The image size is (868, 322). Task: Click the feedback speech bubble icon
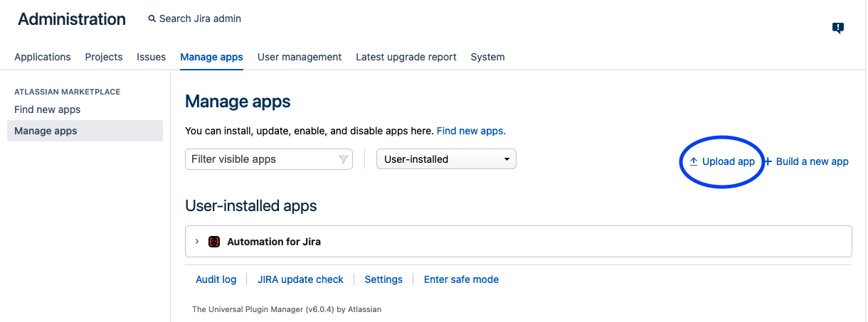(x=838, y=28)
